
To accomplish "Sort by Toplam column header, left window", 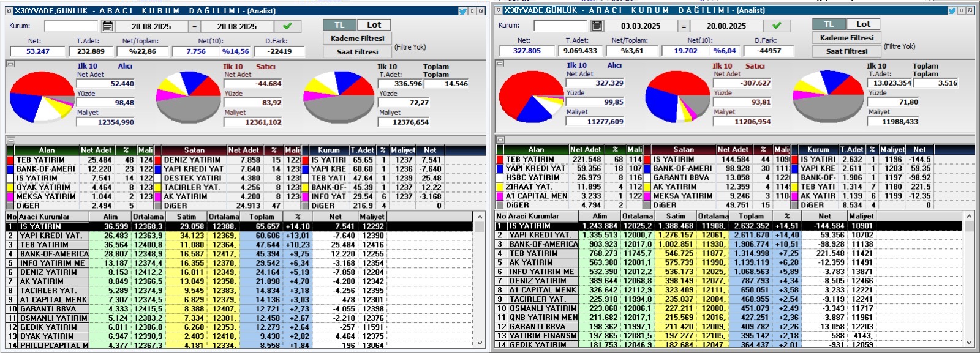I will (x=262, y=217).
